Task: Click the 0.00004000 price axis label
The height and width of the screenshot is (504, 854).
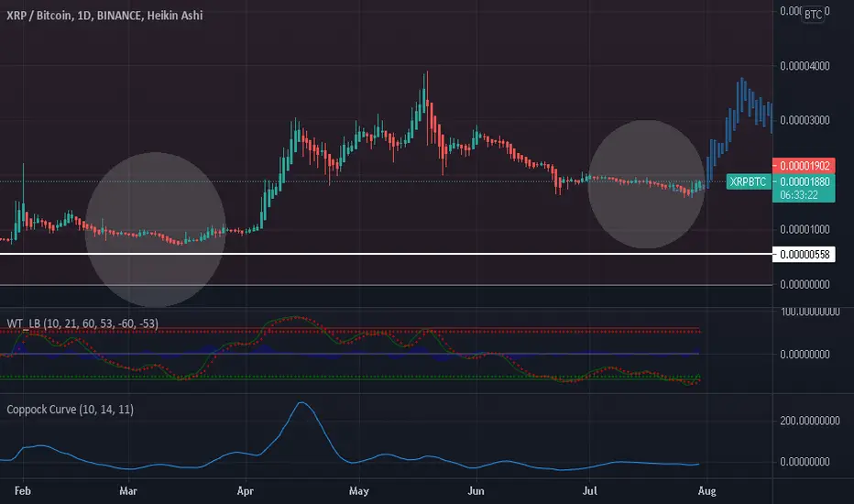Action: click(805, 66)
